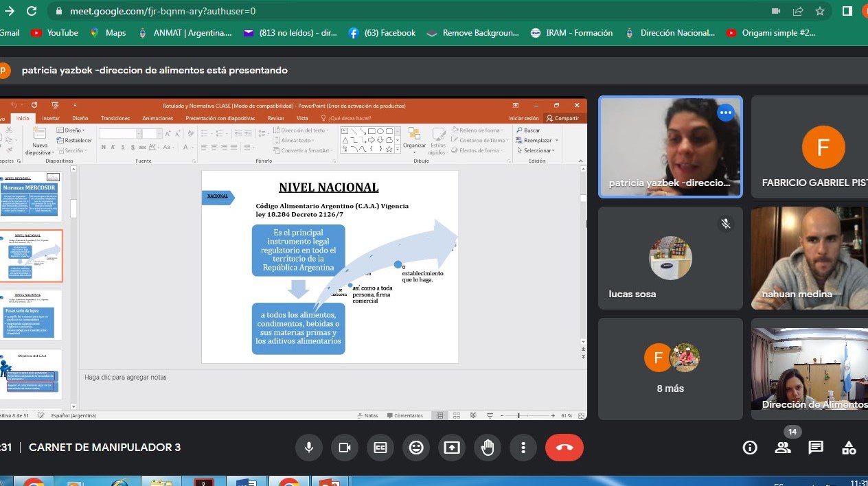The height and width of the screenshot is (486, 868).
Task: Bookmark this page with star icon
Action: (820, 11)
